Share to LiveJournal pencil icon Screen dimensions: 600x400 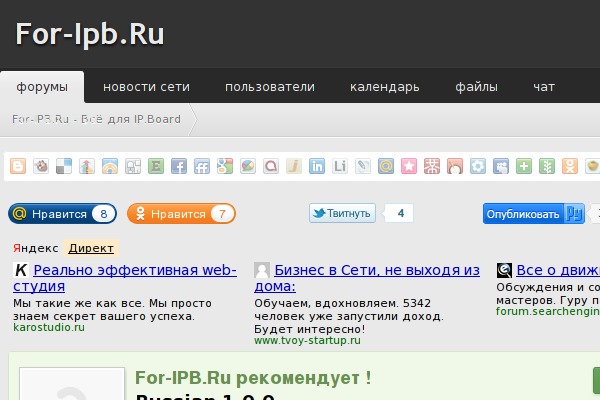tap(363, 167)
